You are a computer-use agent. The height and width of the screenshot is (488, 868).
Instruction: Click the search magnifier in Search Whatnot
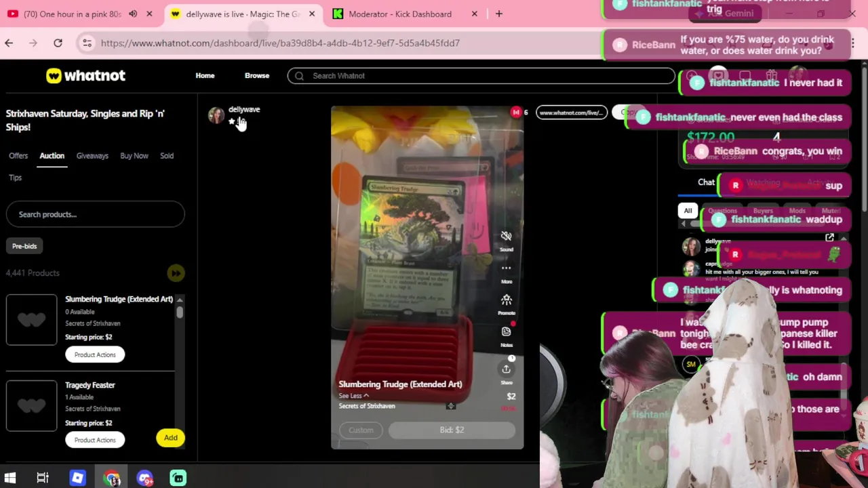point(299,76)
